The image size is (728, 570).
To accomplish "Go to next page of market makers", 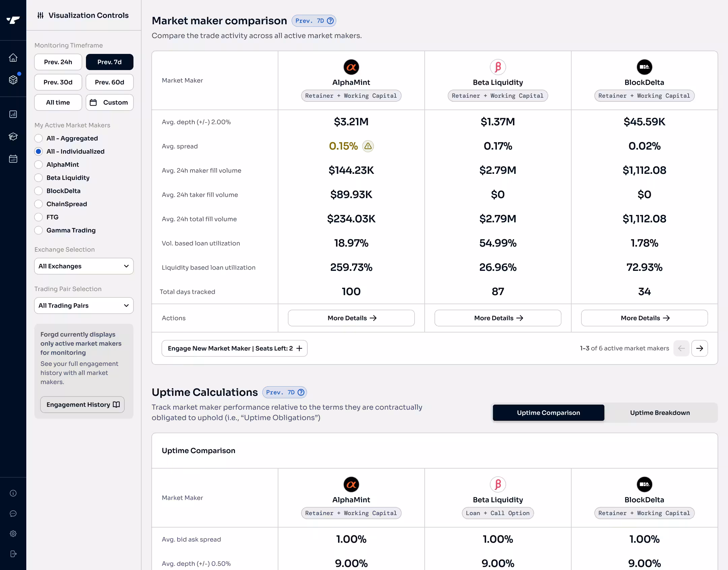I will [x=699, y=348].
